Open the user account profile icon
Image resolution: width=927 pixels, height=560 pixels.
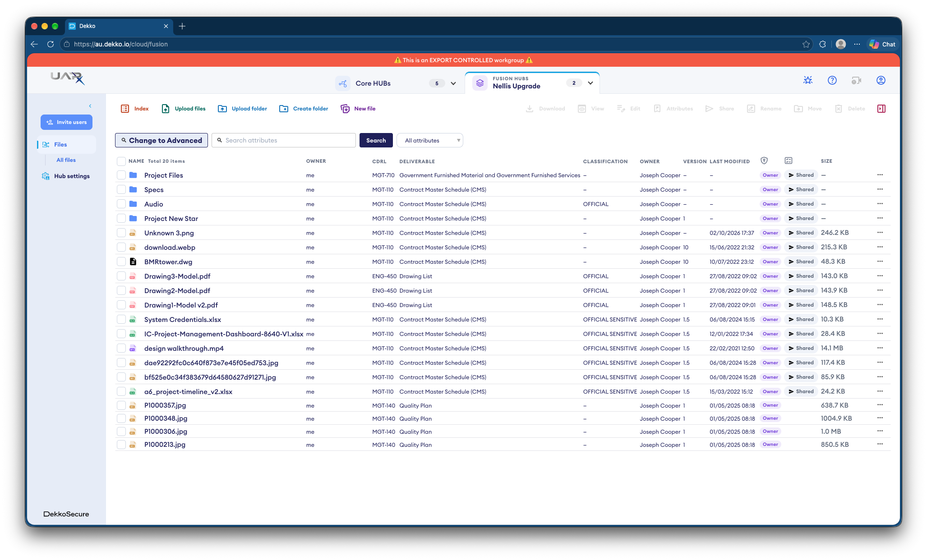click(x=881, y=80)
